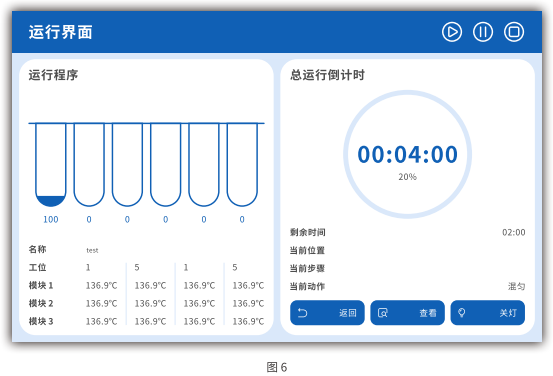Pause the running program
The image size is (553, 376).
point(483,32)
